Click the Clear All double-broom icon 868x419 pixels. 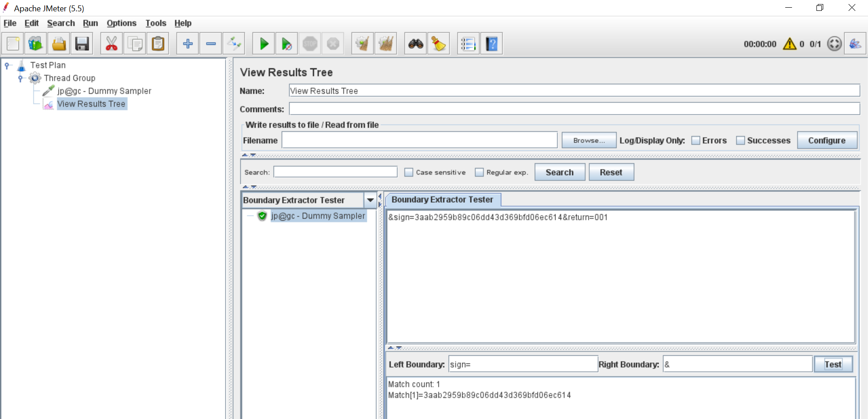(386, 44)
